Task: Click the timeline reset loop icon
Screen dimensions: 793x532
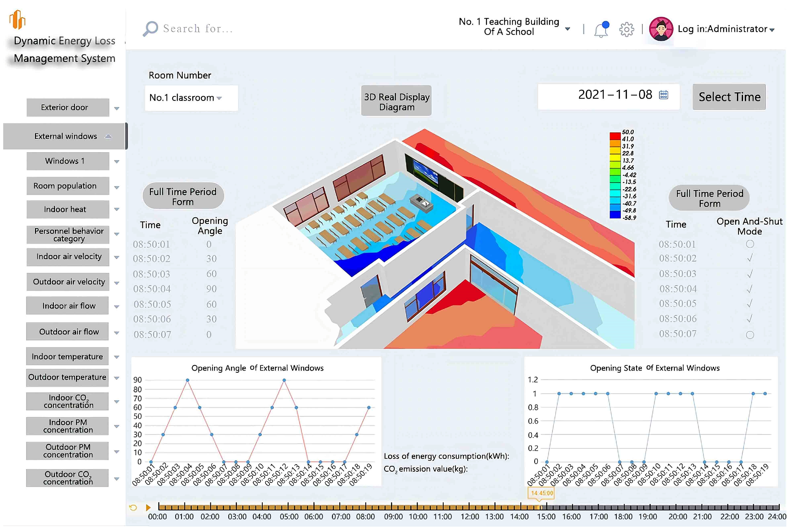Action: click(x=133, y=507)
